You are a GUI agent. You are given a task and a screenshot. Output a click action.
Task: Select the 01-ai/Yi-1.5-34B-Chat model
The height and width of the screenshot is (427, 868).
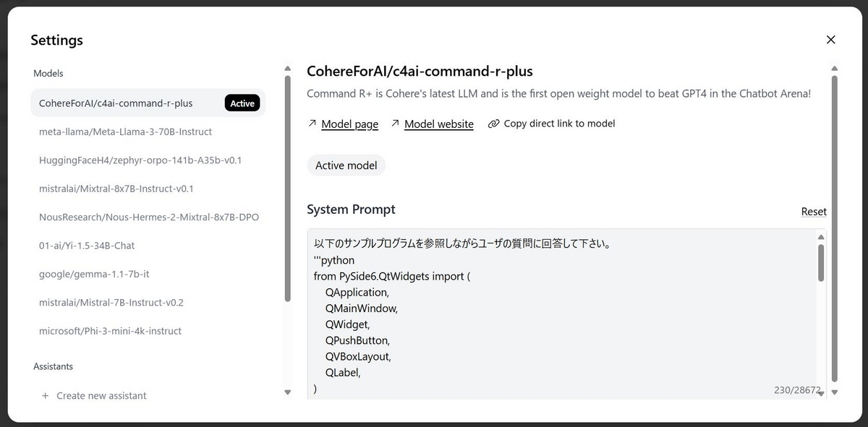point(87,246)
